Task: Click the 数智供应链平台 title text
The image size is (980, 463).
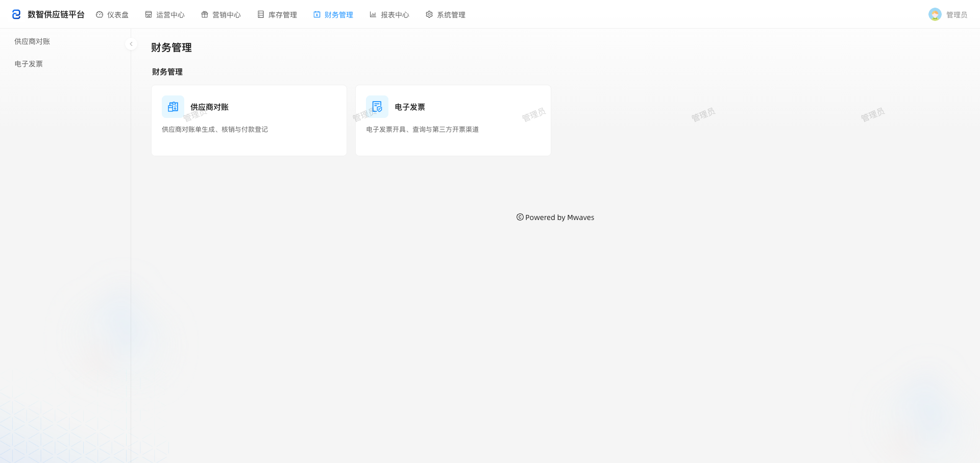Action: point(56,14)
